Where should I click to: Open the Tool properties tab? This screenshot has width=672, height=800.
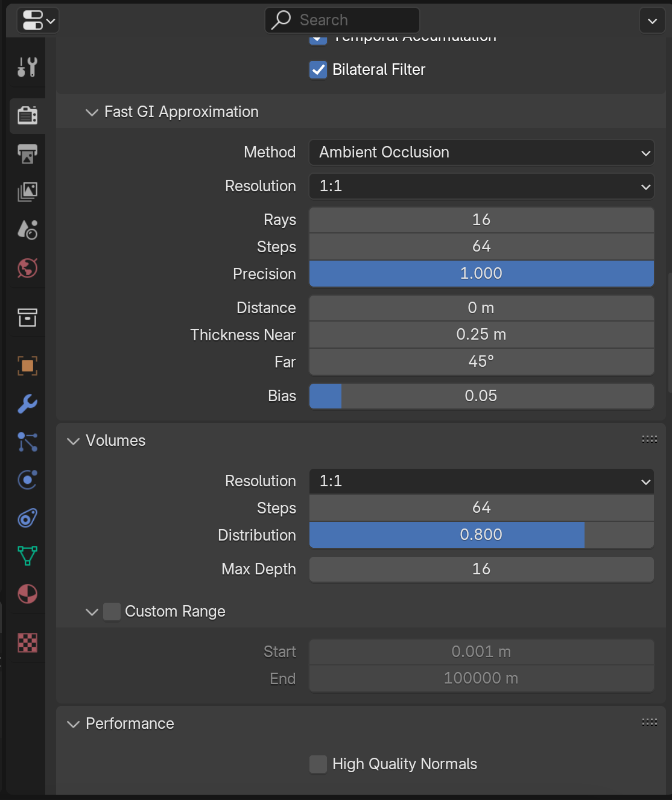[28, 67]
